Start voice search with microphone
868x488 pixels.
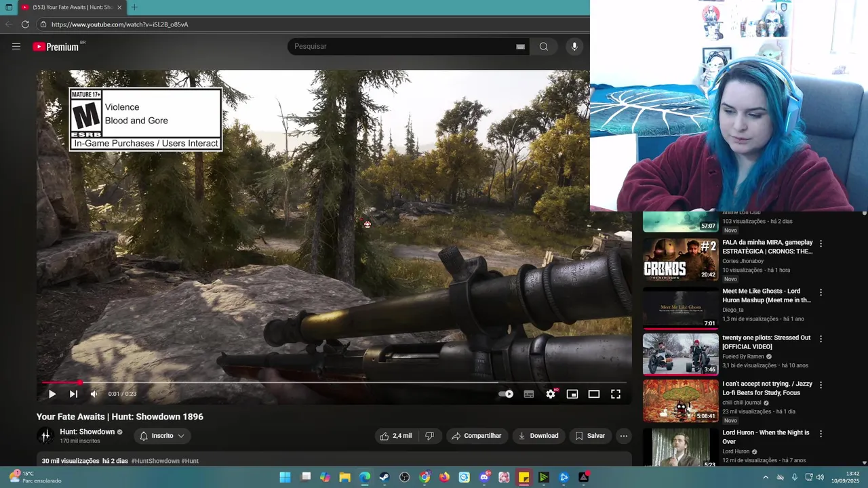(x=574, y=46)
